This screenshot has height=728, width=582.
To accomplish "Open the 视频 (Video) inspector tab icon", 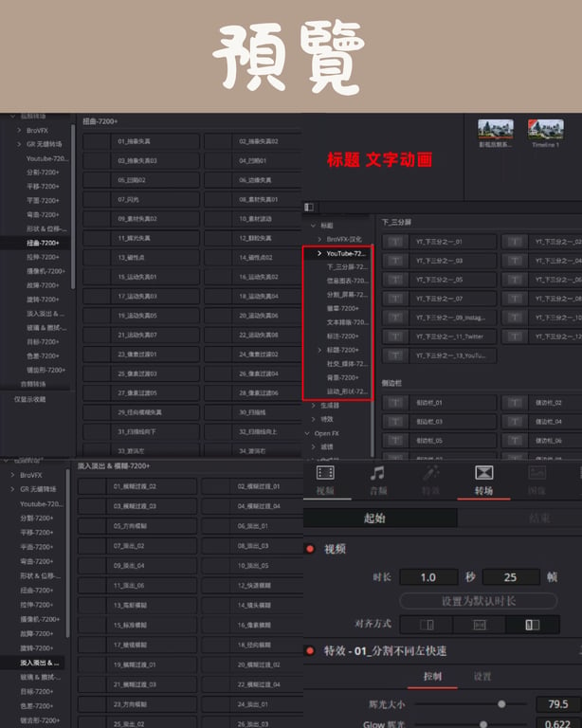I will tap(325, 473).
